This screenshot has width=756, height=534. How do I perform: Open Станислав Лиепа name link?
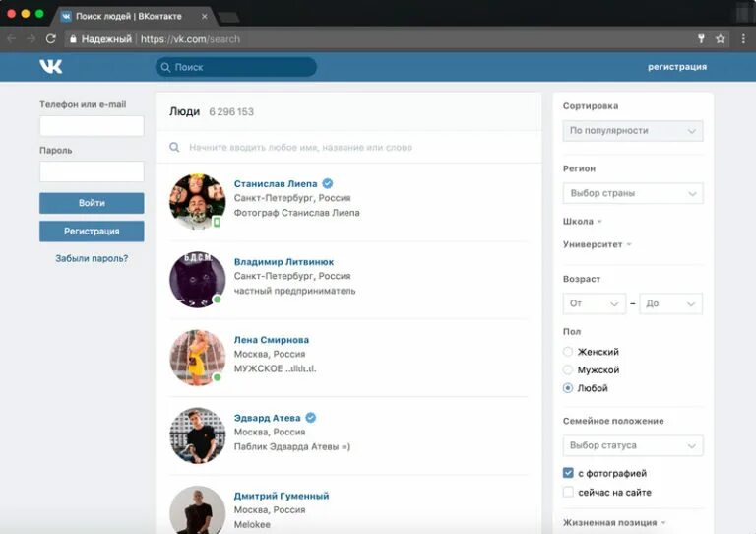click(276, 184)
